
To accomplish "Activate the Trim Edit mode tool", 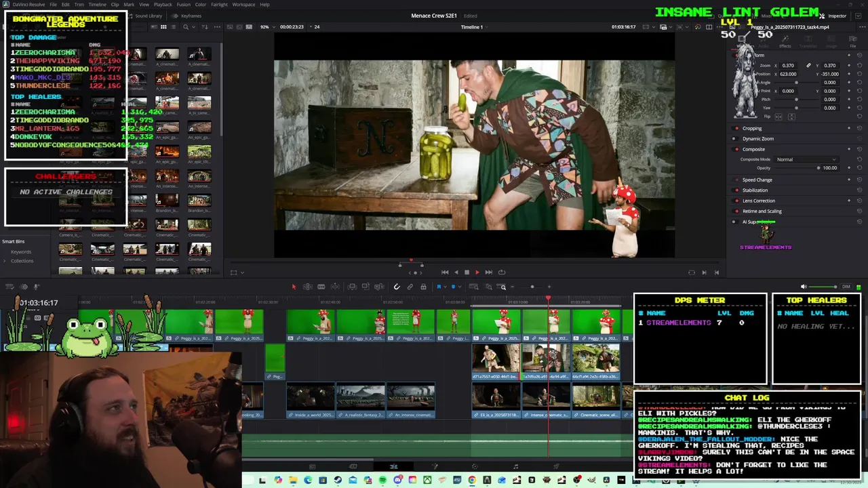I will [x=307, y=287].
